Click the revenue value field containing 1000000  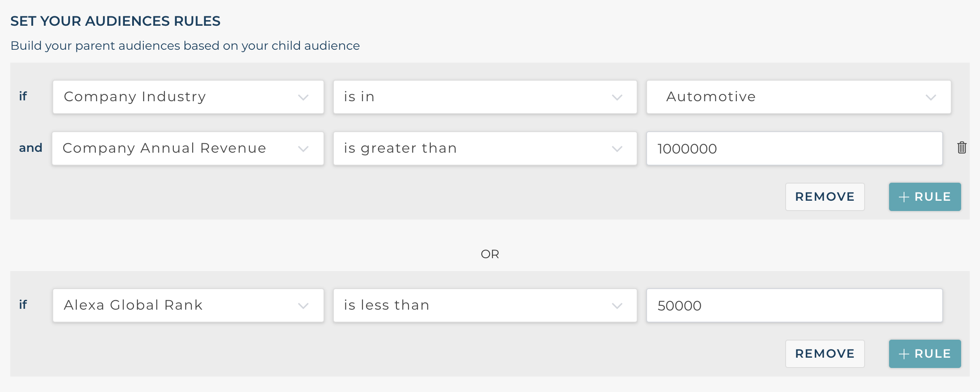pyautogui.click(x=794, y=148)
